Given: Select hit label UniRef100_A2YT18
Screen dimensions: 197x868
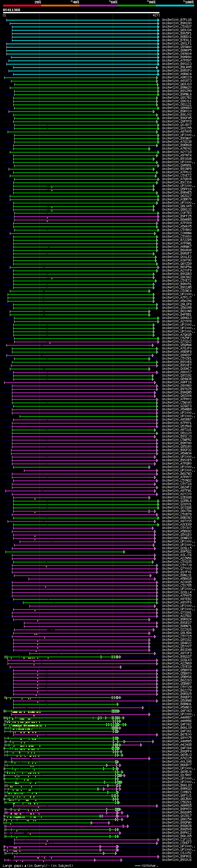Looking at the screenshot, I should click(x=177, y=152).
